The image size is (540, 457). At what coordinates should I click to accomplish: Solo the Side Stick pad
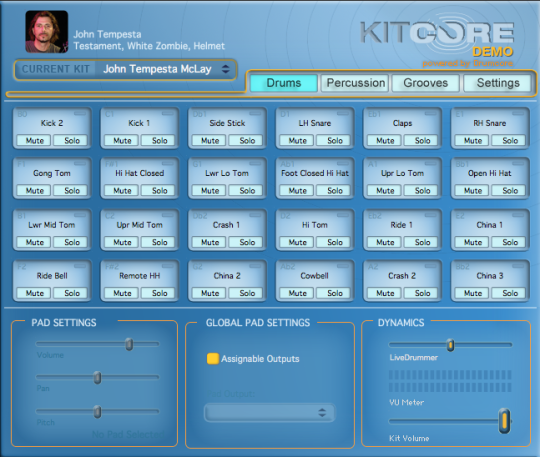pos(247,141)
